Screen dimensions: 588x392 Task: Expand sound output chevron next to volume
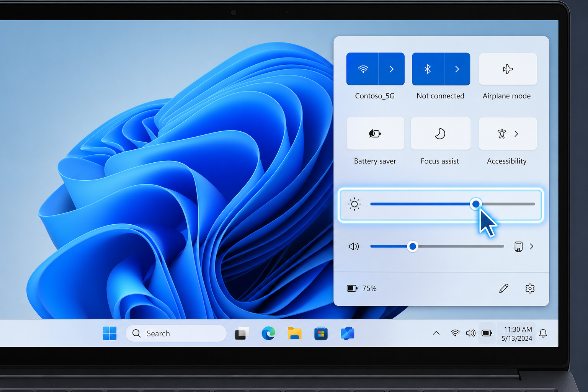point(531,247)
